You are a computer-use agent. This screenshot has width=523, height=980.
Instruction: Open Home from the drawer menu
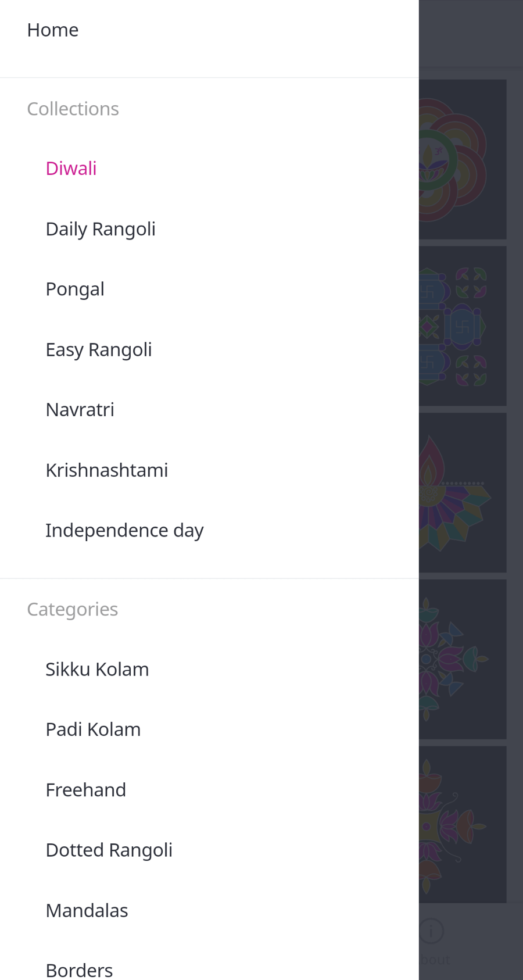(x=53, y=30)
